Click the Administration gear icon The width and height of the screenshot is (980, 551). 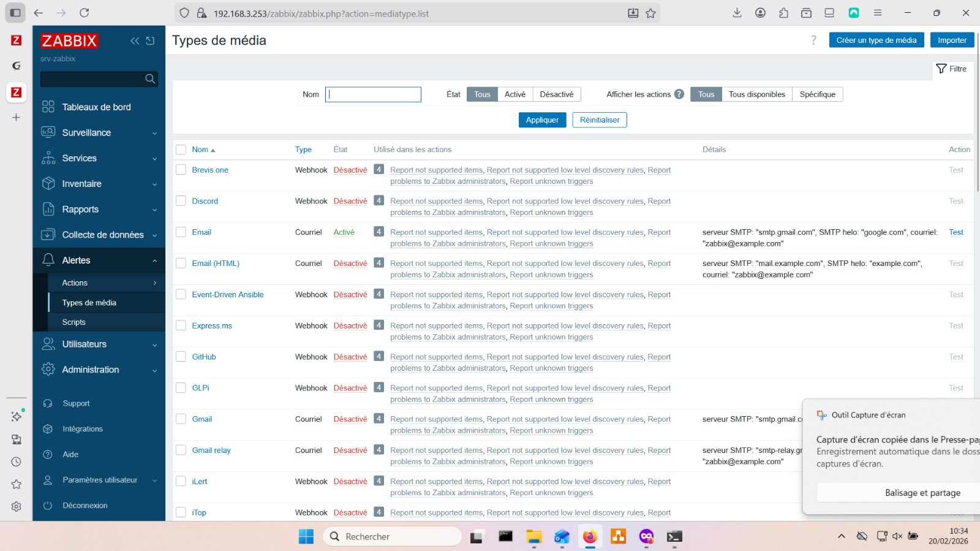(48, 370)
